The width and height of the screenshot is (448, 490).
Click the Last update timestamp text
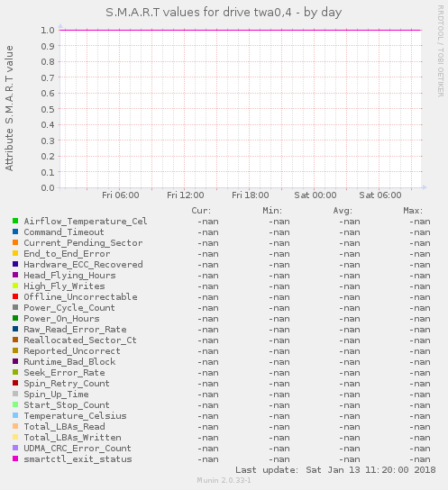coord(335,469)
